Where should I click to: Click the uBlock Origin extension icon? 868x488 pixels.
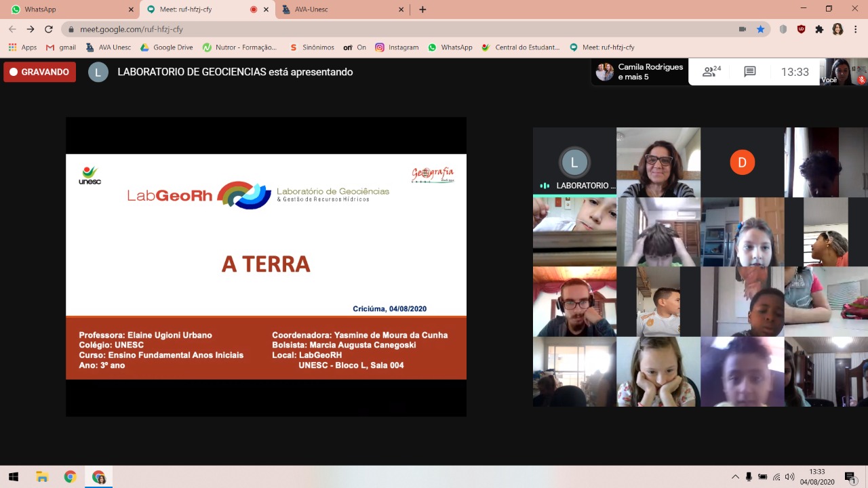801,29
